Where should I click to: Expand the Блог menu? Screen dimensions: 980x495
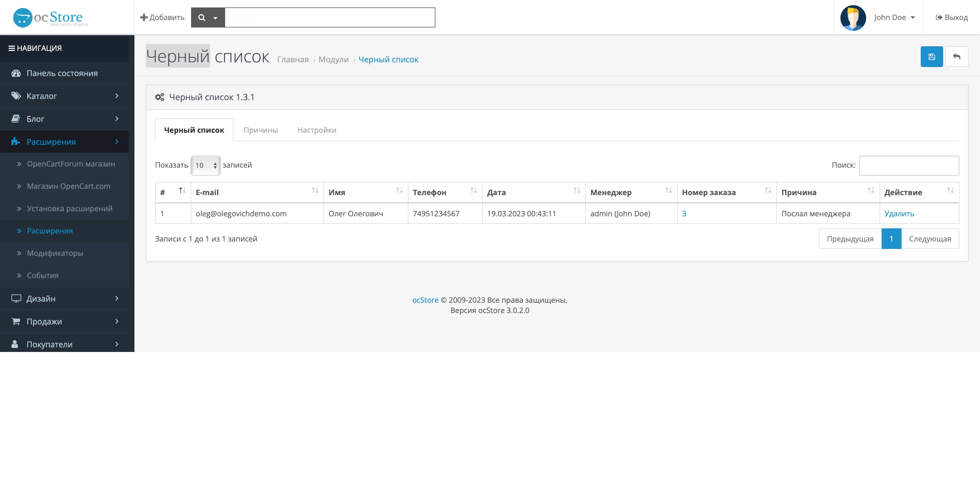point(64,119)
